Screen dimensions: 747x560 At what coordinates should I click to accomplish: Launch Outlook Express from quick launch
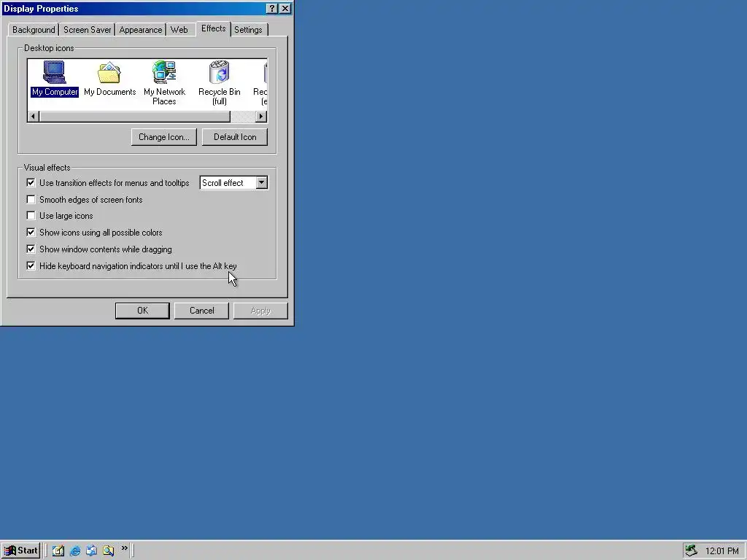[x=91, y=551]
